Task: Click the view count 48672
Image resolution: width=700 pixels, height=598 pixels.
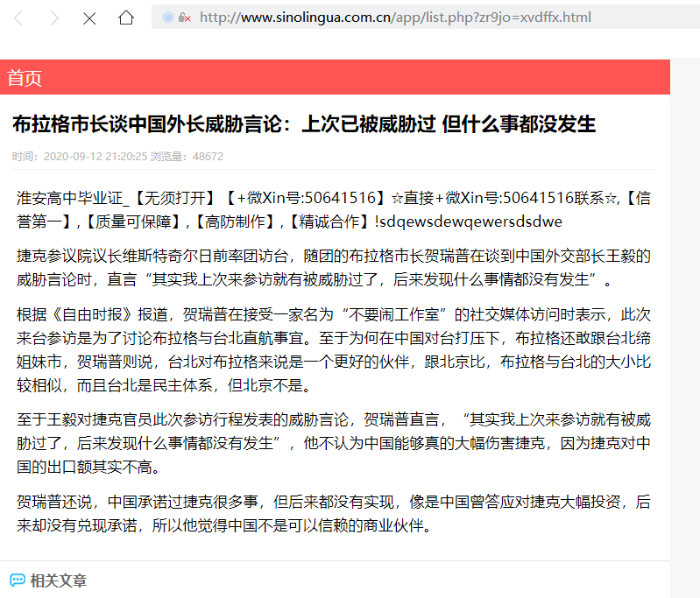Action: click(208, 157)
